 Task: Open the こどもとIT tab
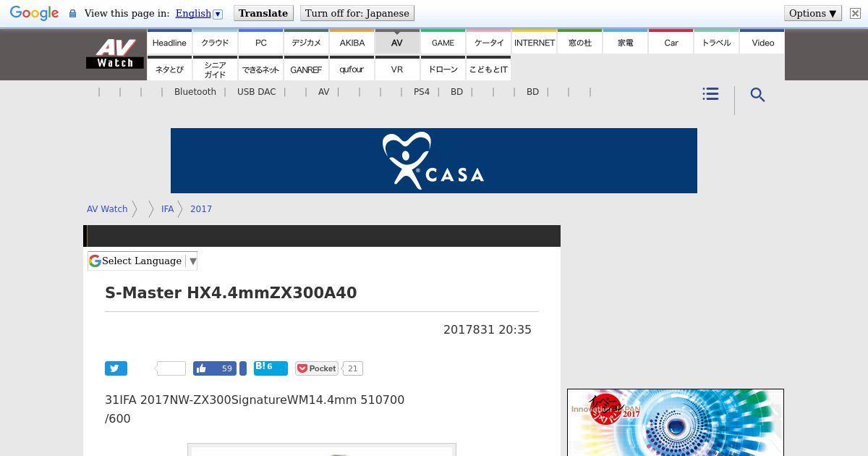click(488, 69)
